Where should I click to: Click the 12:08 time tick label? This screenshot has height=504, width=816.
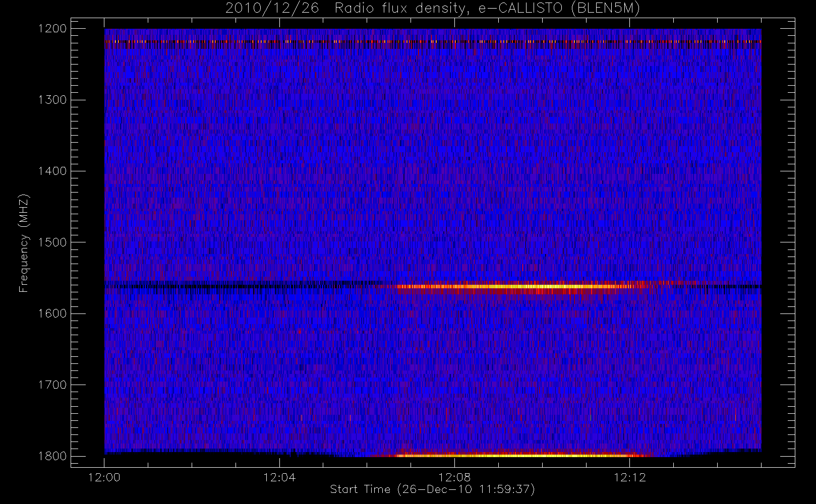click(454, 477)
